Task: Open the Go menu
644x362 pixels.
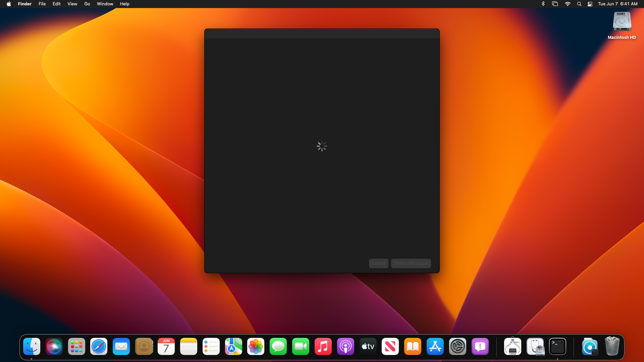Action: click(x=87, y=4)
